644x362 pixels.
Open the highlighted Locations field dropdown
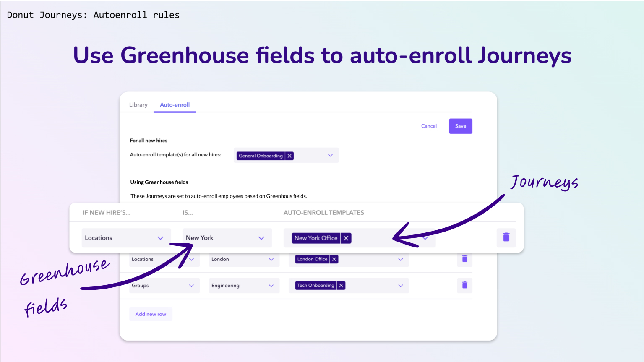coord(160,238)
